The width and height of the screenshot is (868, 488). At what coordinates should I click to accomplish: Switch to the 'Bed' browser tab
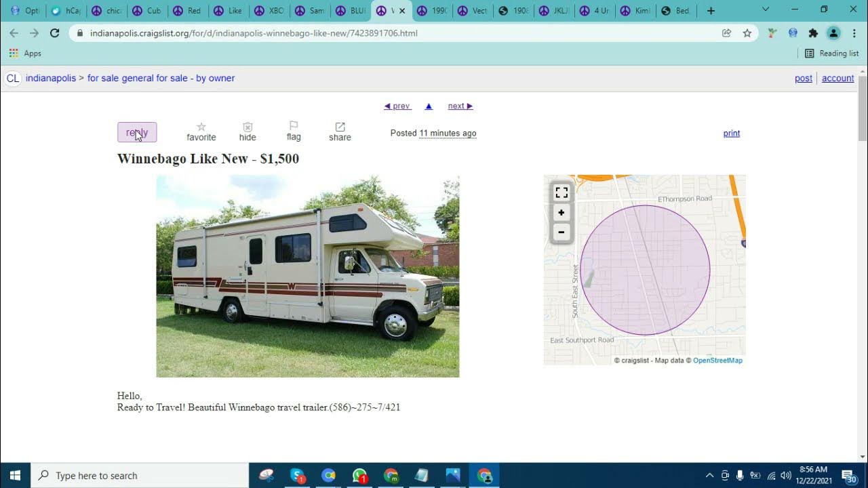[676, 11]
